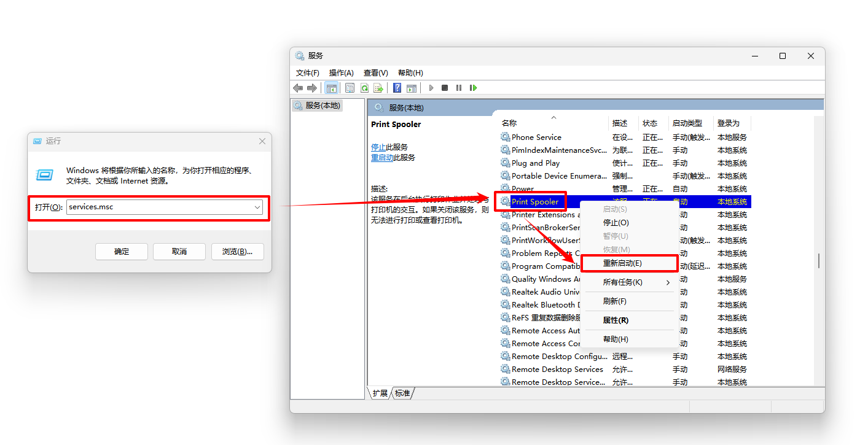The image size is (868, 445).
Task: Click the gear icon beside Remote Desktop Configu...
Action: [x=506, y=356]
